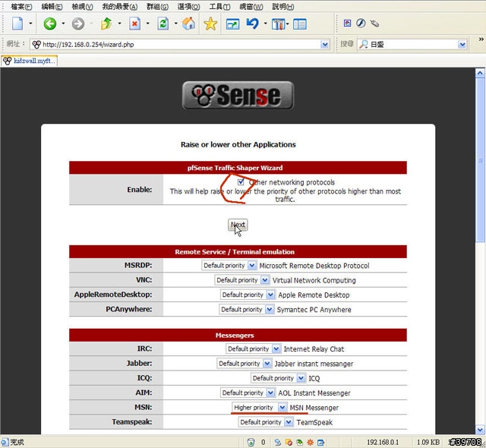Toggle the Other networking protocols checkbox

(241, 182)
